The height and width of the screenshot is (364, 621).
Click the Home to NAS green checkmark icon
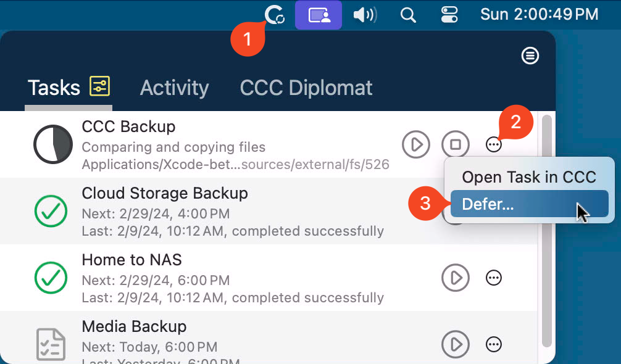[x=51, y=278]
